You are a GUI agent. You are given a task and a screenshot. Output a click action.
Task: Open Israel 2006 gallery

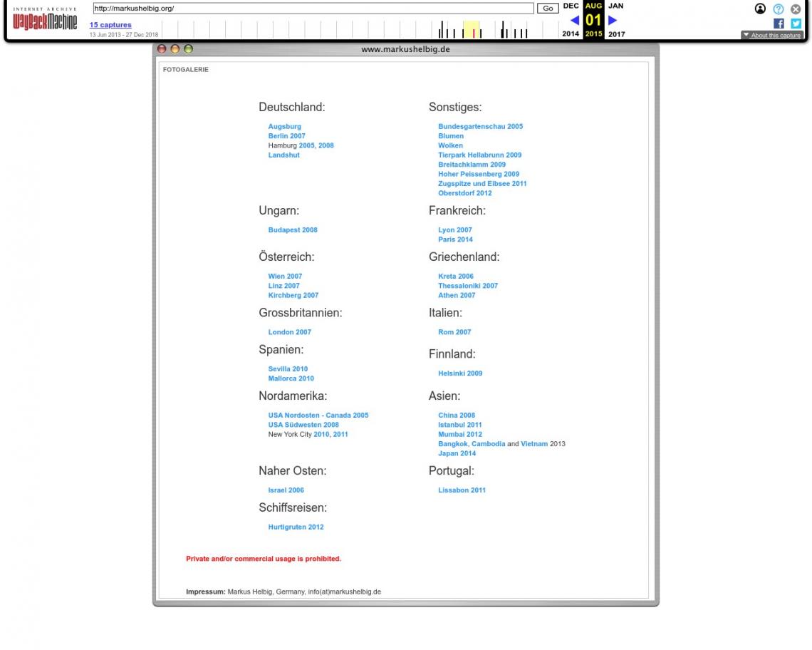[286, 490]
